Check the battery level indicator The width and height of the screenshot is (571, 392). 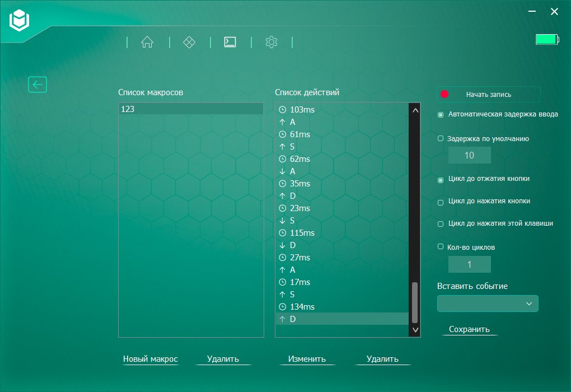547,39
